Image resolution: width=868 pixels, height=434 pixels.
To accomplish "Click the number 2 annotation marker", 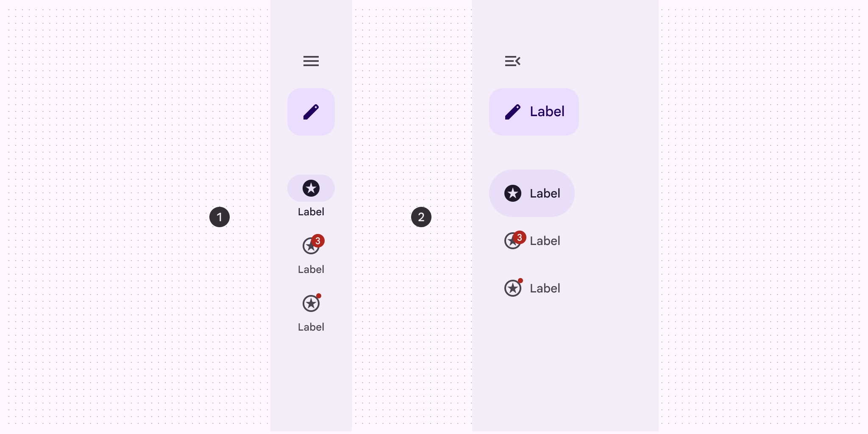I will pos(421,217).
